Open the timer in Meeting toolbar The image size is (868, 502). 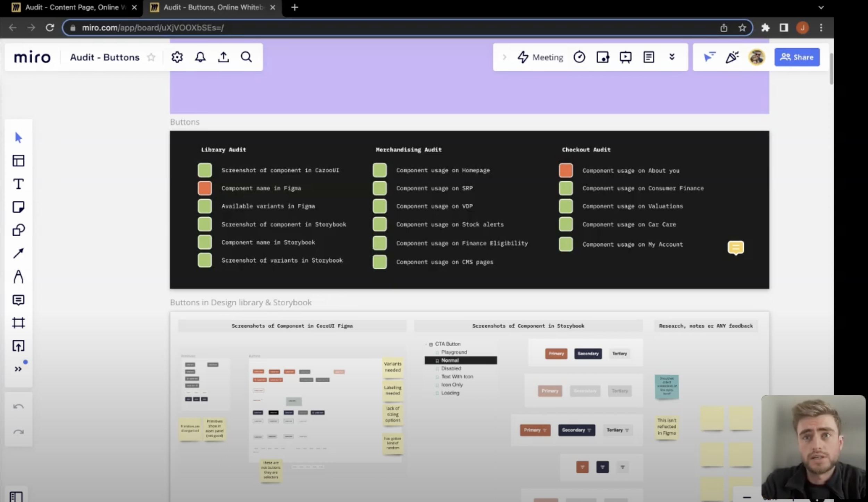pos(579,57)
